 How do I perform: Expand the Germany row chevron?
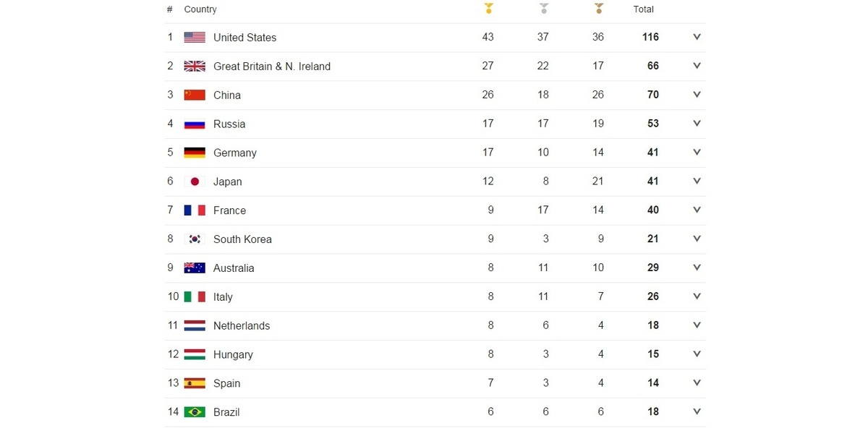click(697, 153)
